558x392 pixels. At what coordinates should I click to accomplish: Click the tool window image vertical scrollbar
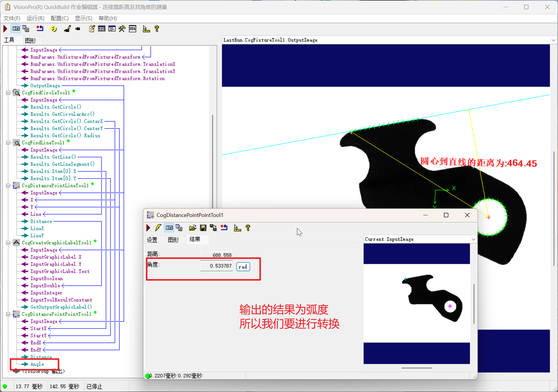pyautogui.click(x=474, y=304)
